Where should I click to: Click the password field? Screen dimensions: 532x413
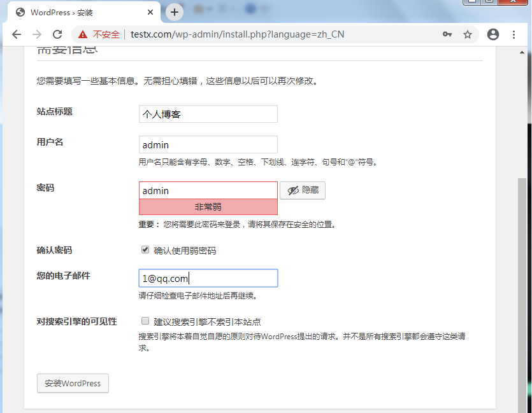click(x=208, y=190)
